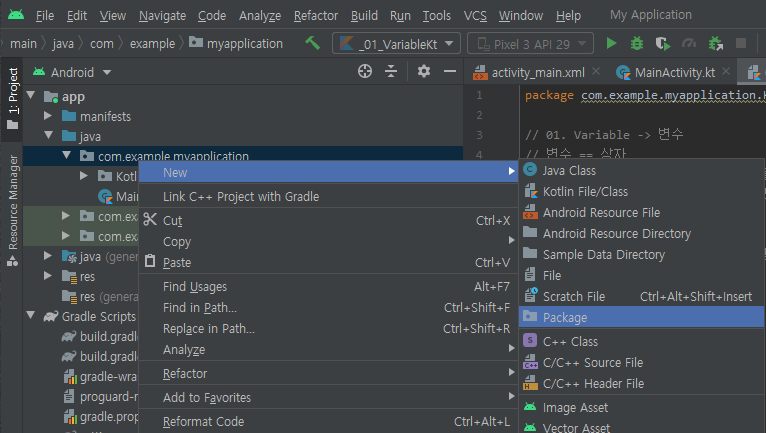766x433 pixels.
Task: Click New in the context menu
Action: click(x=328, y=172)
